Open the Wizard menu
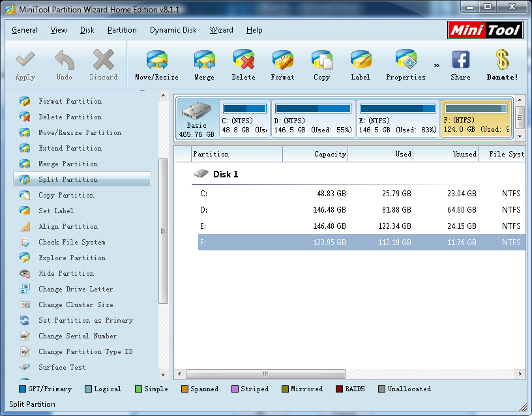The width and height of the screenshot is (532, 416). (x=221, y=30)
